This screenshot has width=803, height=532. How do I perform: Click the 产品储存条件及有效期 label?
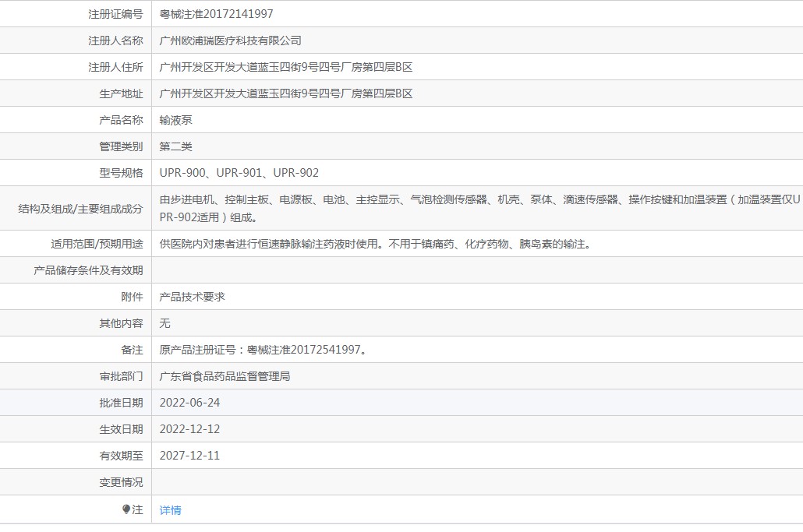[88, 270]
